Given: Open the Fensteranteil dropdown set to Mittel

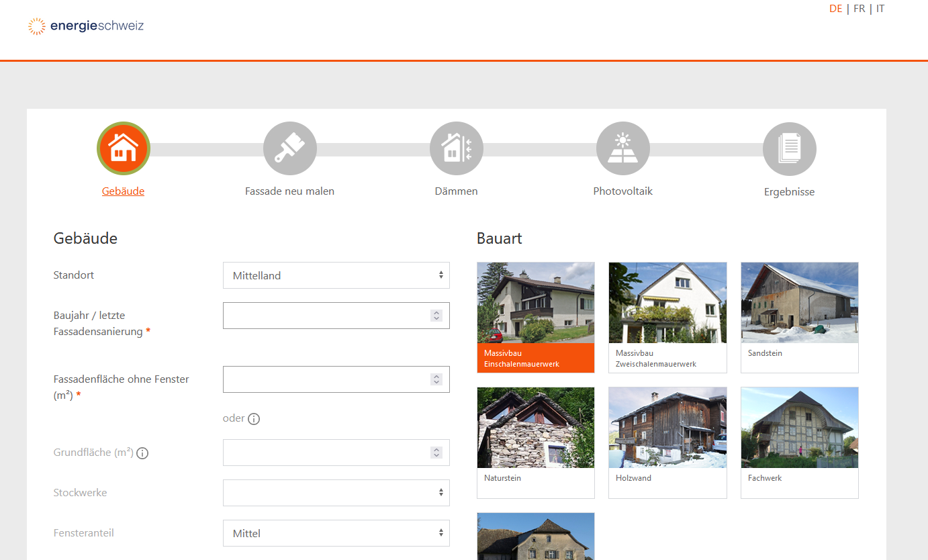Looking at the screenshot, I should pos(336,533).
